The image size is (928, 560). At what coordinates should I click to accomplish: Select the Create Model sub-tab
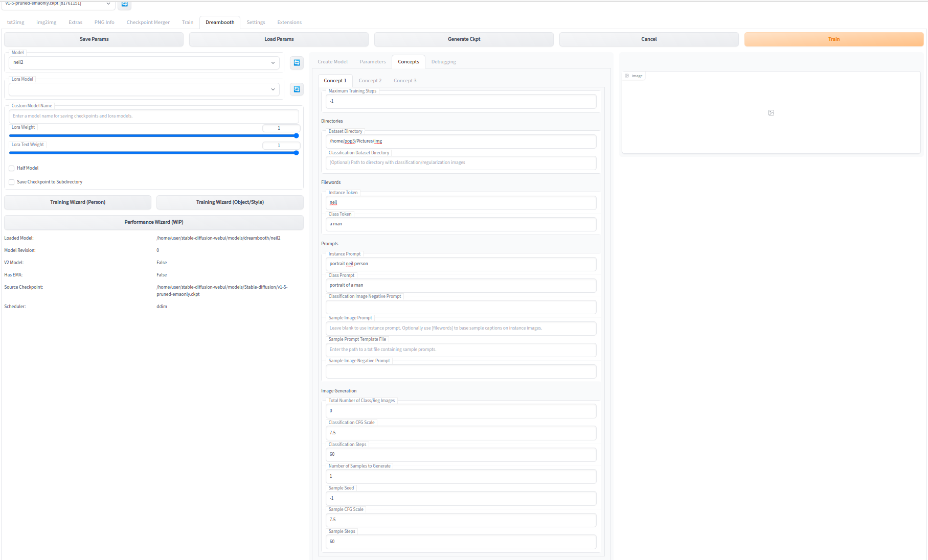pyautogui.click(x=332, y=62)
